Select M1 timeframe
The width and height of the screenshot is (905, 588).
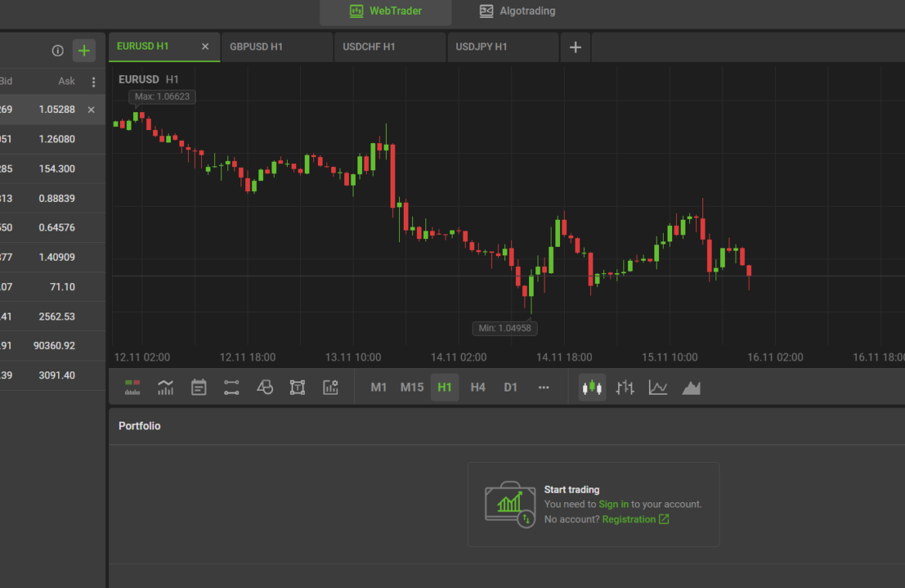coord(378,387)
